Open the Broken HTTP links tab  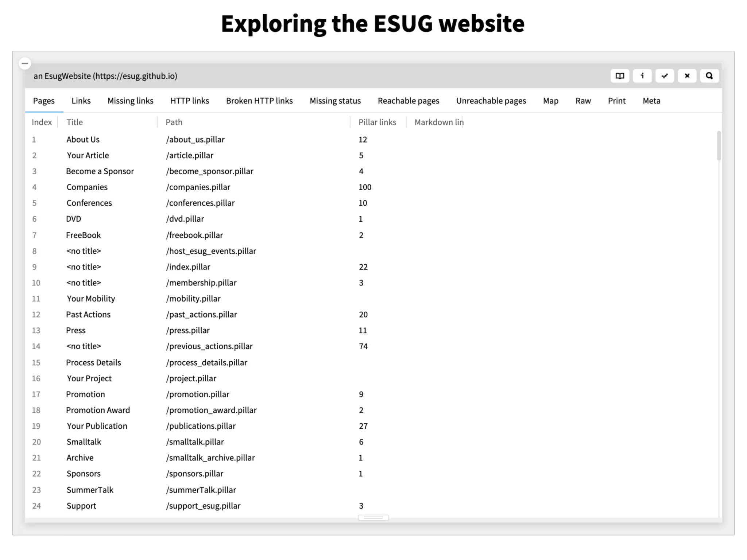tap(259, 101)
